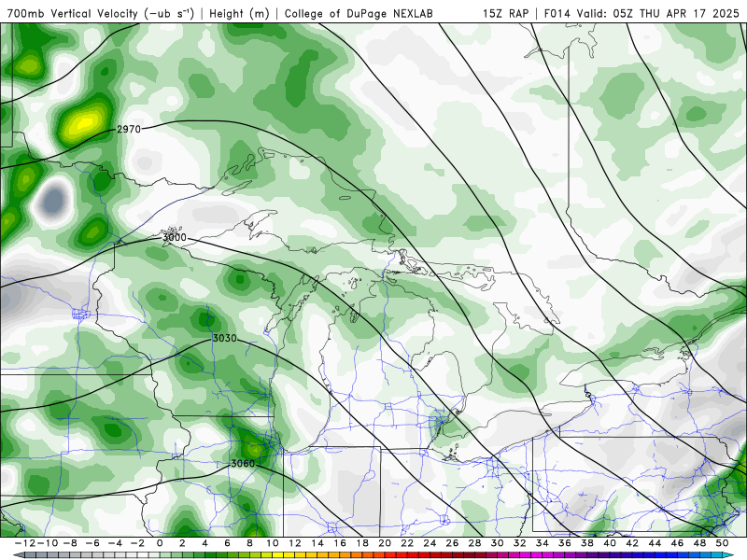Image resolution: width=747 pixels, height=560 pixels.
Task: Click the "F014 Valid: 05Z THU APR 17 2025" text
Action: pos(641,13)
